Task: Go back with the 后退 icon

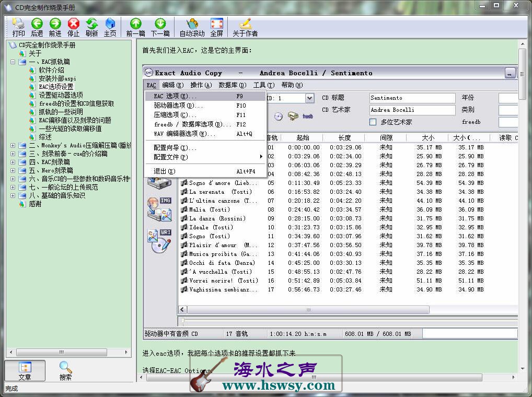Action: pos(37,27)
